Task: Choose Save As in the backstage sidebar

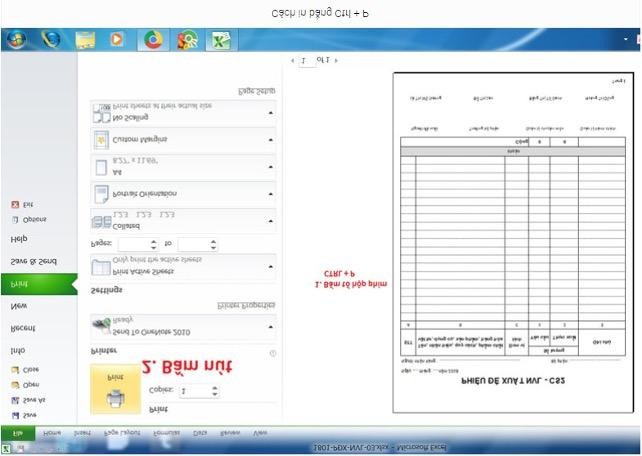Action: point(29,400)
